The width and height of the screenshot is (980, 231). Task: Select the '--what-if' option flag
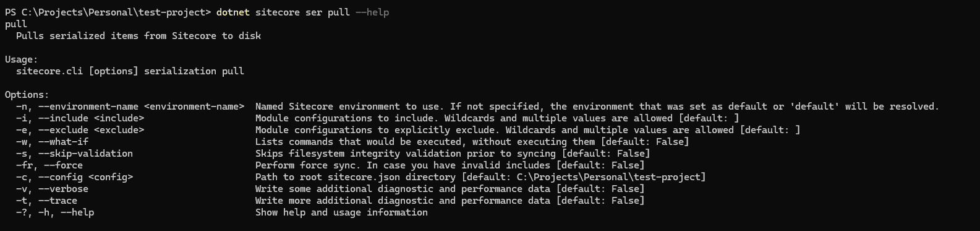coord(63,142)
